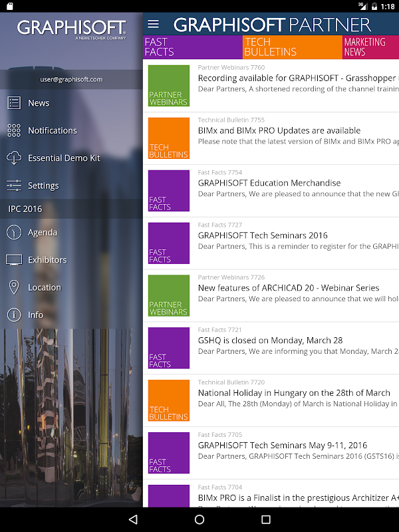Click the 'Partner Webinars 7760' label

coord(231,68)
